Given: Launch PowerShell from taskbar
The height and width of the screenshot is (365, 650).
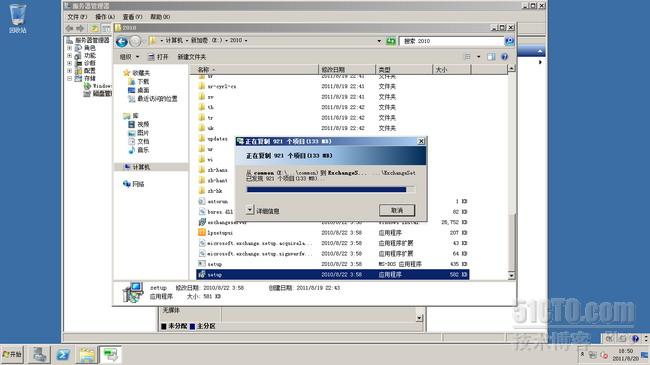Looking at the screenshot, I should click(63, 355).
